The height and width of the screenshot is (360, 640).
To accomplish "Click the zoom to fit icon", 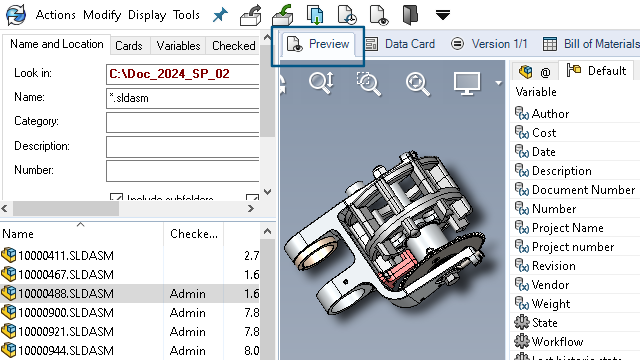I will tap(418, 84).
